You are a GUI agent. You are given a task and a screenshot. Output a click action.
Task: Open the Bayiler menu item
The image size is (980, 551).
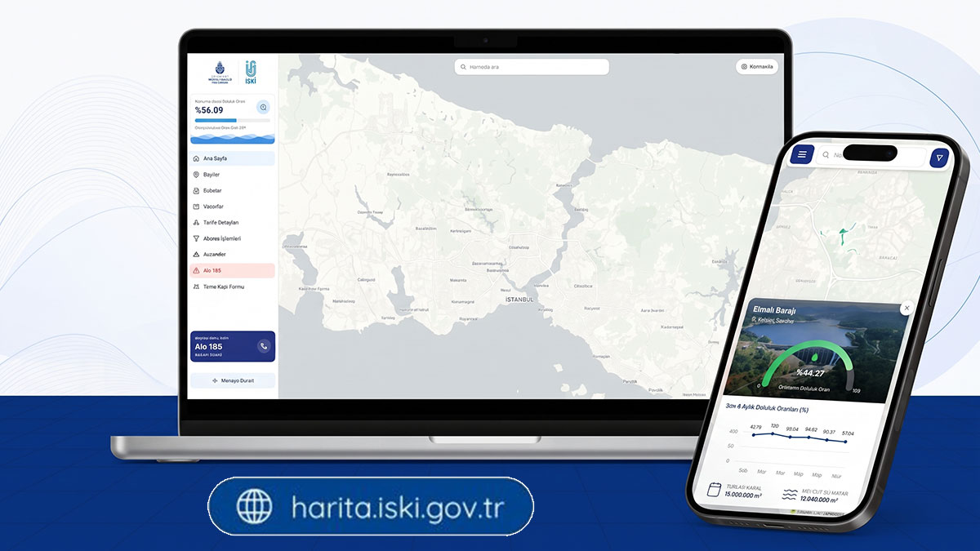pos(232,175)
